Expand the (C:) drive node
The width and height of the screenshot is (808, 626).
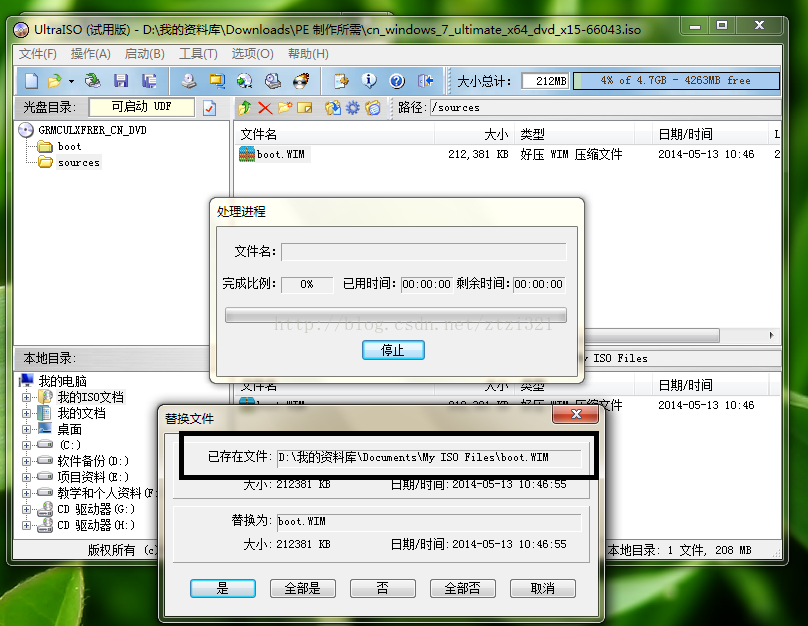pyautogui.click(x=26, y=445)
